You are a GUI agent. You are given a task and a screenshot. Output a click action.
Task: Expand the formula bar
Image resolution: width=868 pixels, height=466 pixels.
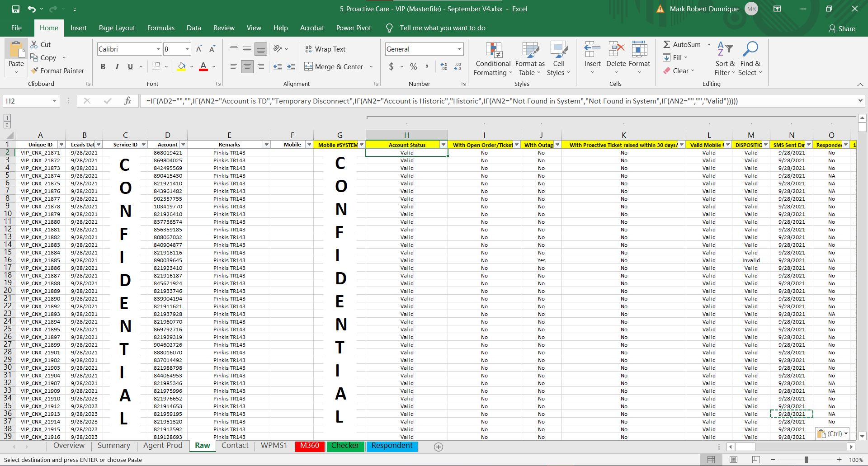pyautogui.click(x=860, y=101)
